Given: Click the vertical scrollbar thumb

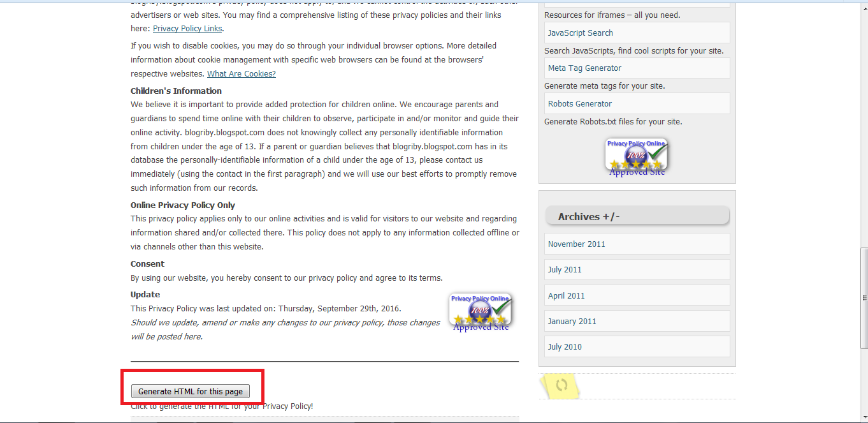Looking at the screenshot, I should 864,297.
